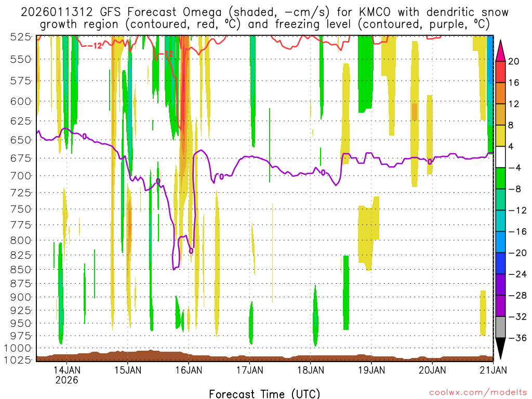Click the chart title line starting 2026011312 GFS
The width and height of the screenshot is (532, 399).
[x=264, y=12]
